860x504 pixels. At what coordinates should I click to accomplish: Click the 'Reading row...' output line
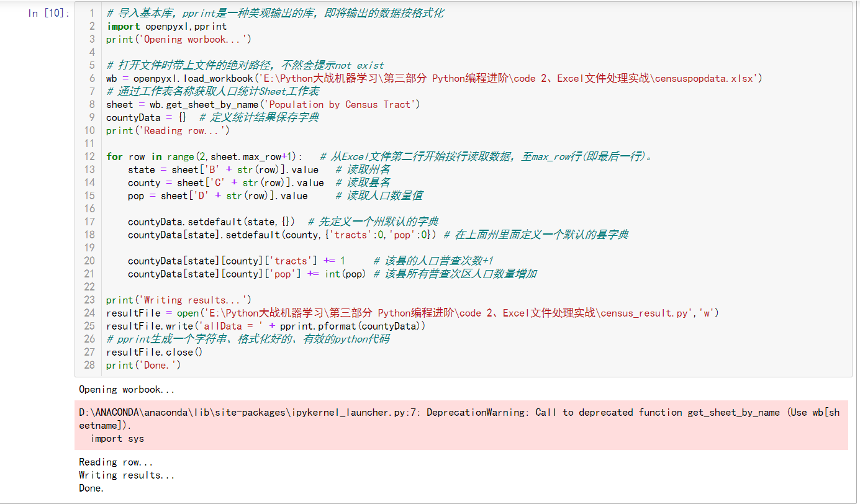coord(115,462)
